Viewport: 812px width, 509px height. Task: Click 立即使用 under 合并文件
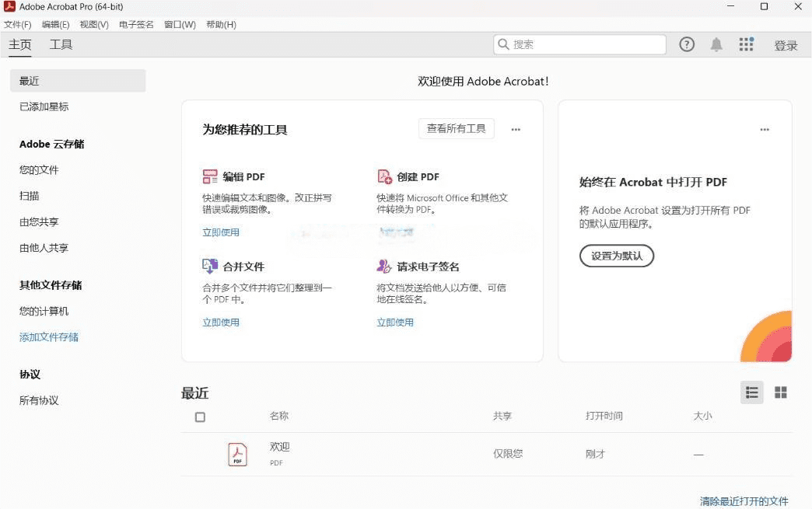tap(221, 322)
